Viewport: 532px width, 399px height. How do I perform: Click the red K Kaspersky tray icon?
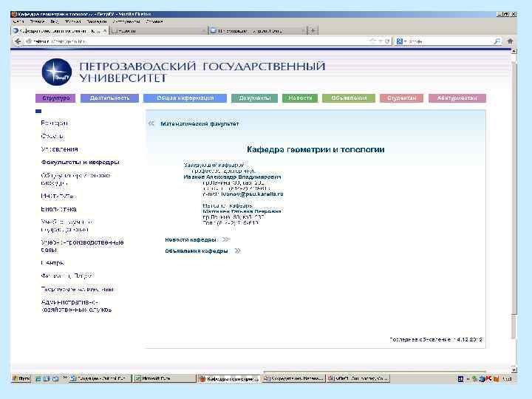(488, 378)
